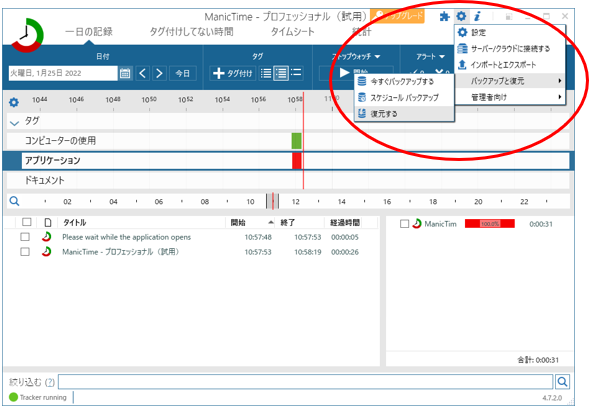The height and width of the screenshot is (409, 590).
Task: Select the third compact list view icon
Action: click(x=296, y=73)
